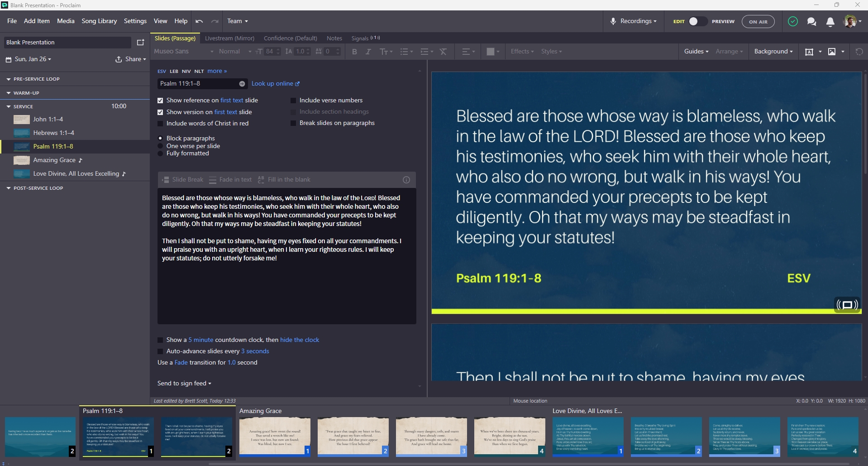868x466 pixels.
Task: Switch to the Confidence (Default) tab
Action: coord(291,38)
